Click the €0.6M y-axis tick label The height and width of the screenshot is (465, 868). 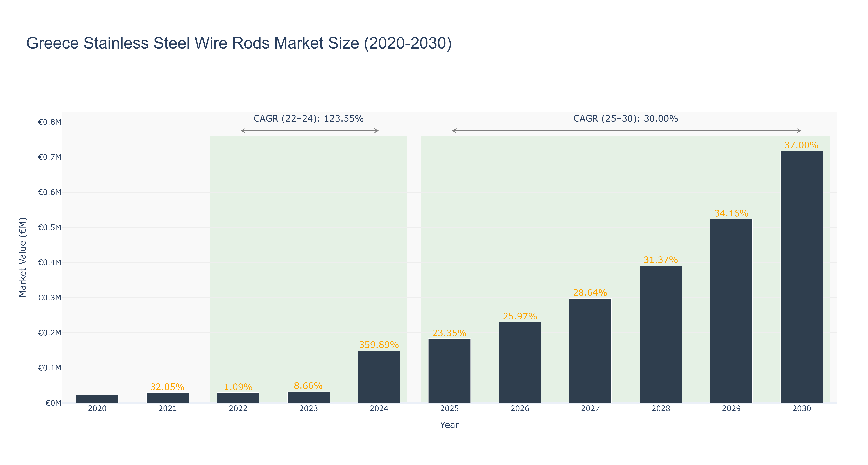(x=50, y=192)
